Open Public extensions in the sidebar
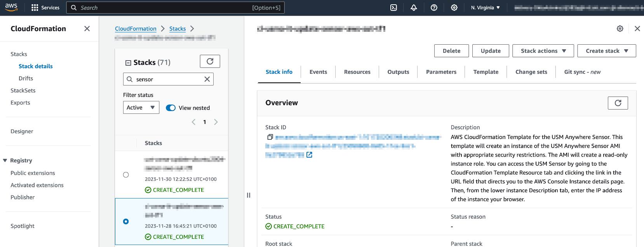Image resolution: width=644 pixels, height=247 pixels. tap(33, 173)
